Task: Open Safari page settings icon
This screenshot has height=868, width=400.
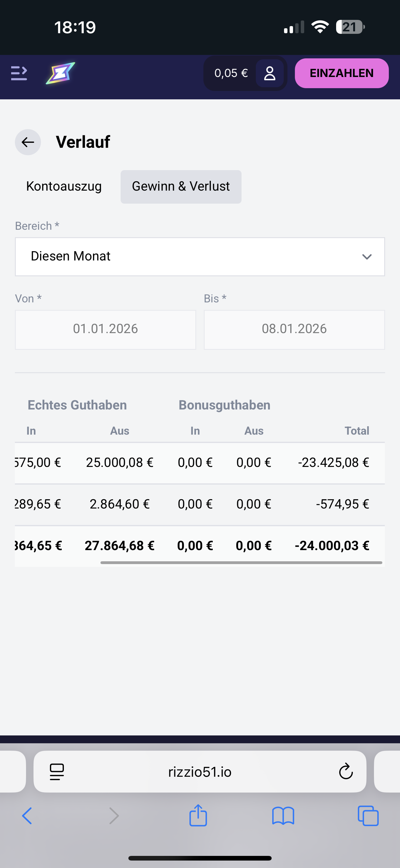Action: [x=57, y=772]
